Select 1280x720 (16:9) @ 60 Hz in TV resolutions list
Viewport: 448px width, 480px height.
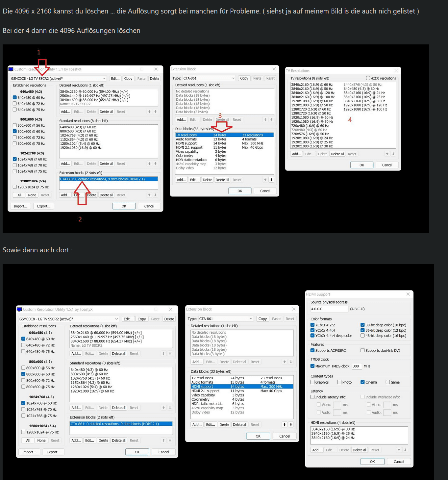click(311, 109)
